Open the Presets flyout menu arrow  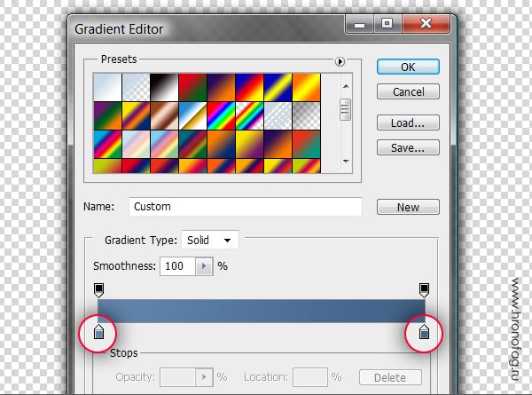[x=340, y=61]
